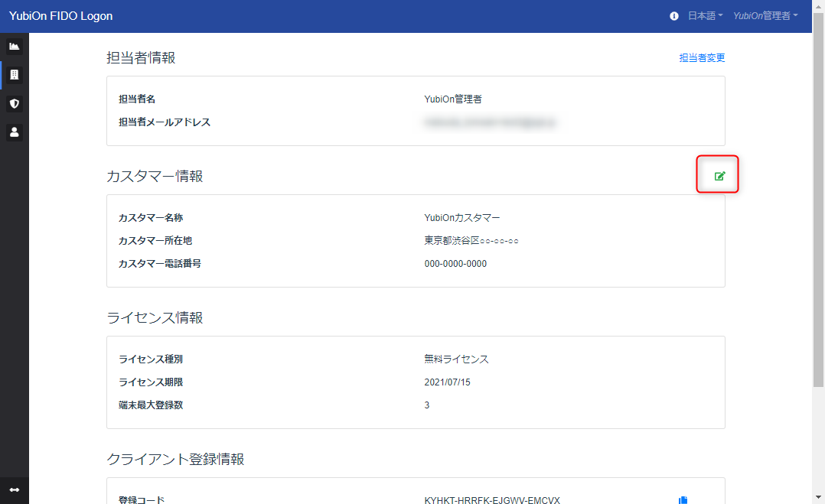
Task: Edit customer information with green pencil icon
Action: tap(719, 176)
